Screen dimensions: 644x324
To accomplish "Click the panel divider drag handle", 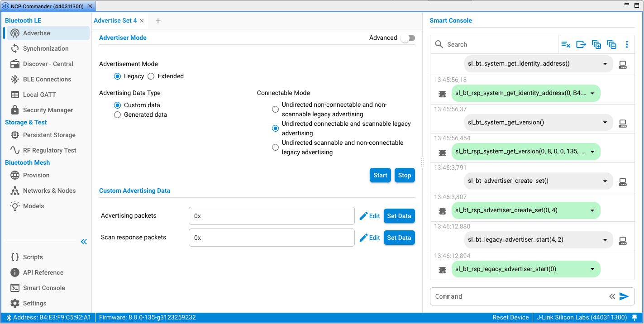I will [x=422, y=162].
